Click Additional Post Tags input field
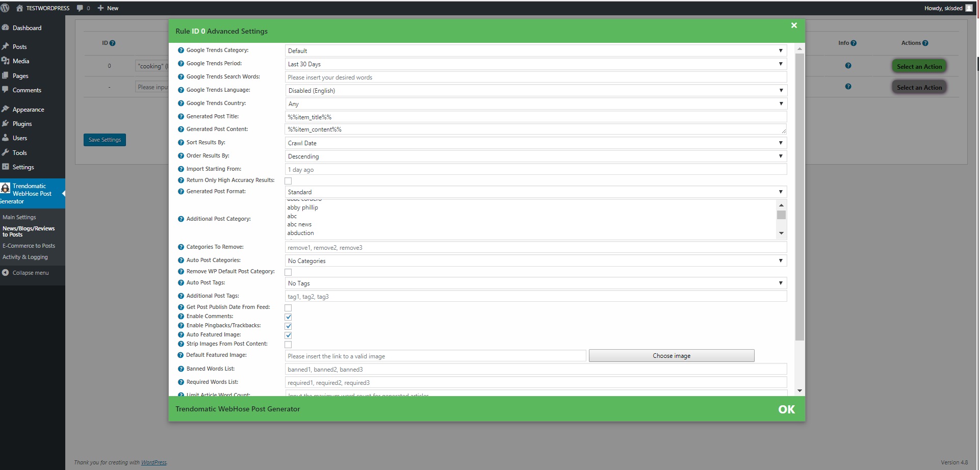The height and width of the screenshot is (470, 980). pyautogui.click(x=536, y=297)
